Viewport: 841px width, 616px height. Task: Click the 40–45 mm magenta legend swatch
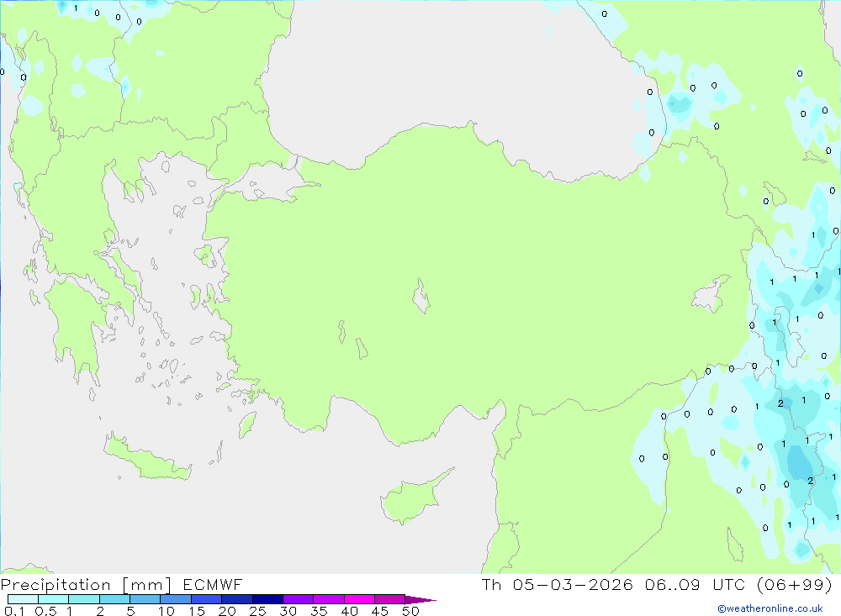(x=359, y=599)
